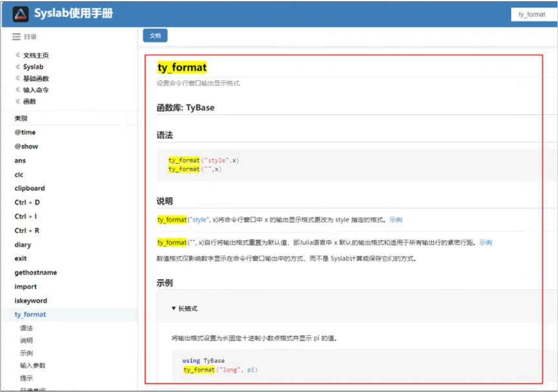Go back to 文档主页
The width and height of the screenshot is (558, 392).
pyautogui.click(x=36, y=55)
